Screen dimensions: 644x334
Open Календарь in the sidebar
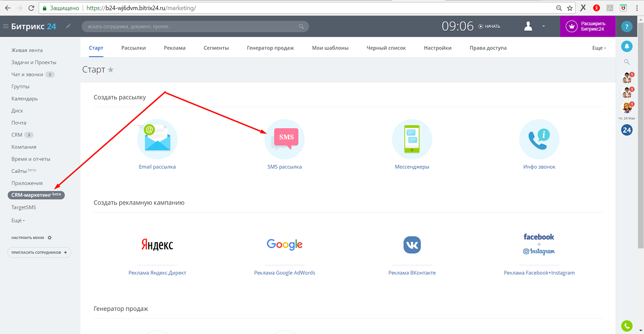tap(24, 99)
